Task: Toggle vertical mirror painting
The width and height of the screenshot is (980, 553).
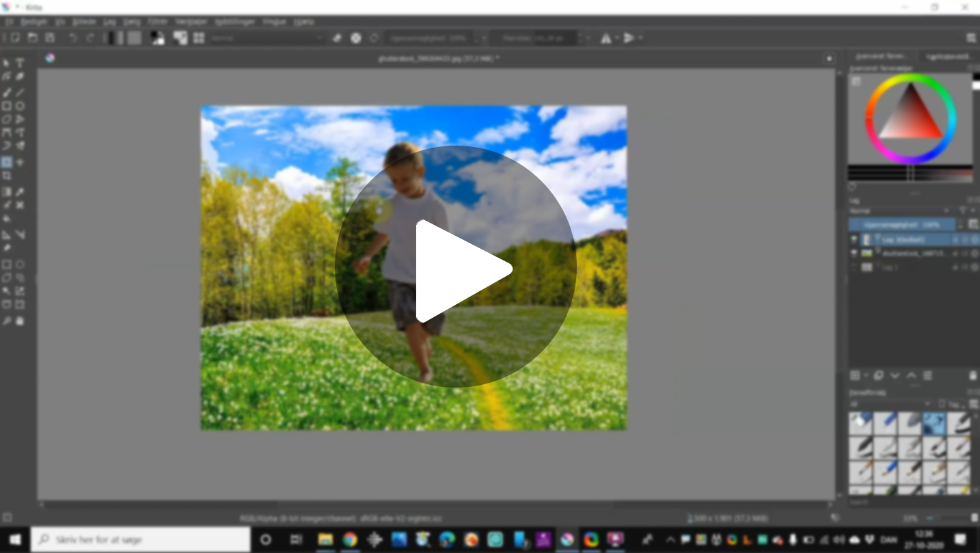Action: click(x=629, y=38)
